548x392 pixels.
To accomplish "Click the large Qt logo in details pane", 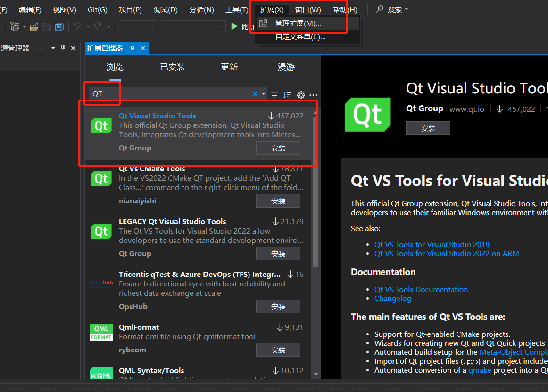I will coord(368,114).
